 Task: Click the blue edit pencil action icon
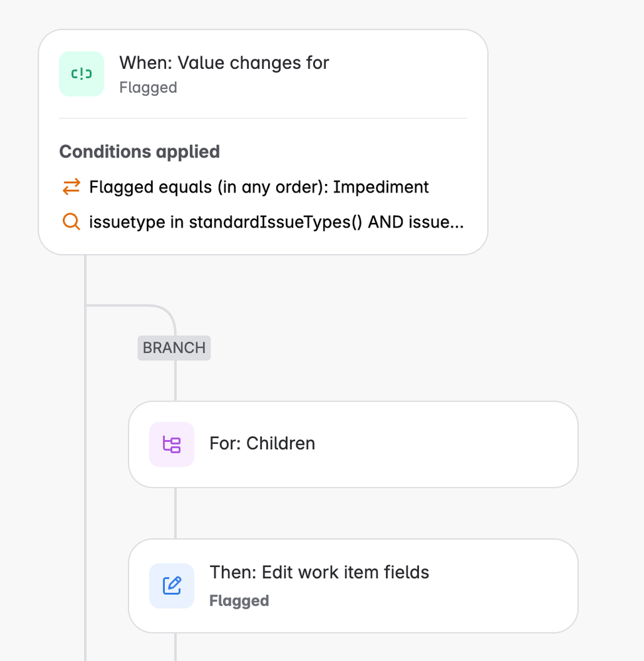[171, 586]
